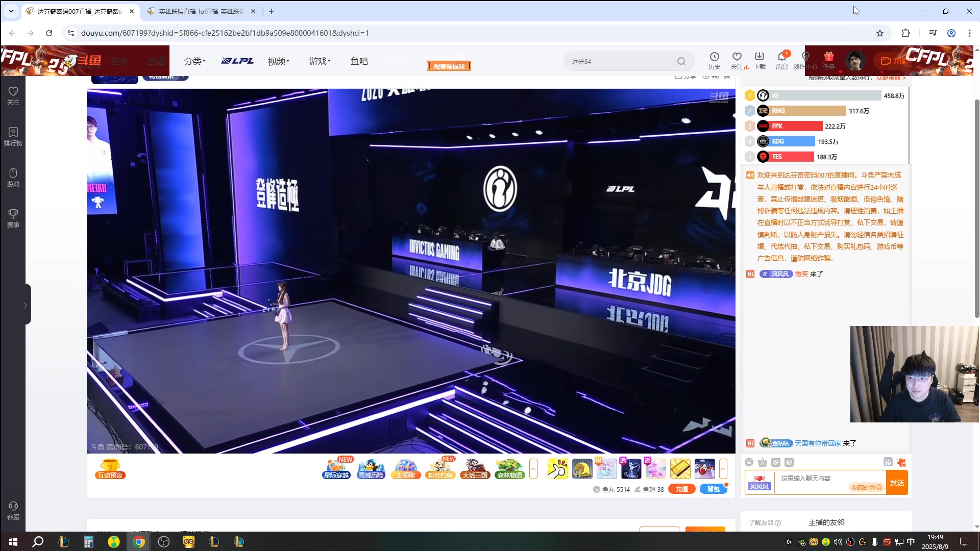Click 关注 heart in left sidebar
980x551 pixels.
13,95
